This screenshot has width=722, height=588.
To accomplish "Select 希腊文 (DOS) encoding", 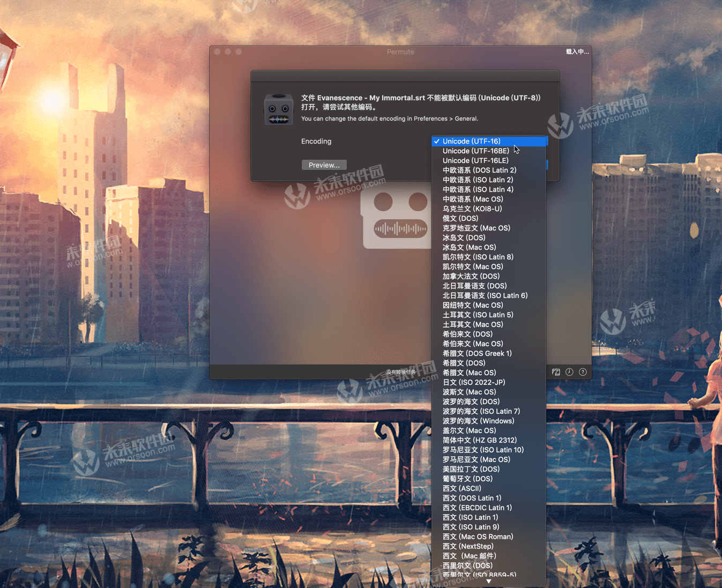I will click(489, 363).
